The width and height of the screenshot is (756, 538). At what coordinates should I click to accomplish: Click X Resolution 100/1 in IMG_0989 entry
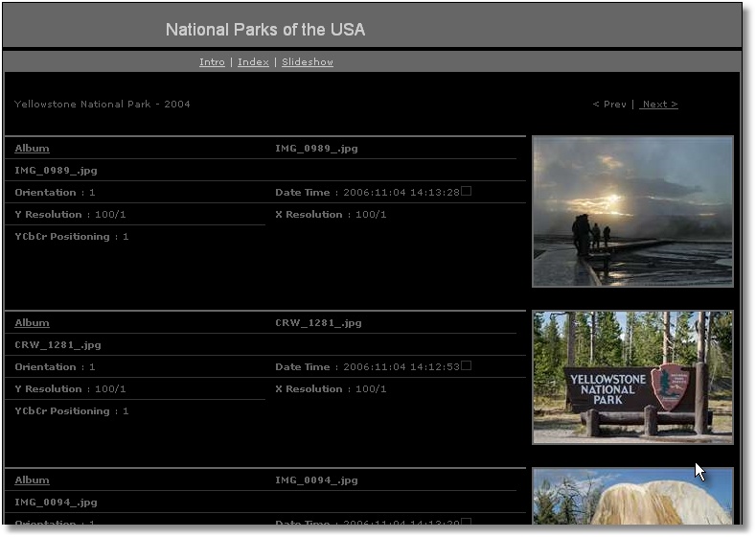point(331,215)
